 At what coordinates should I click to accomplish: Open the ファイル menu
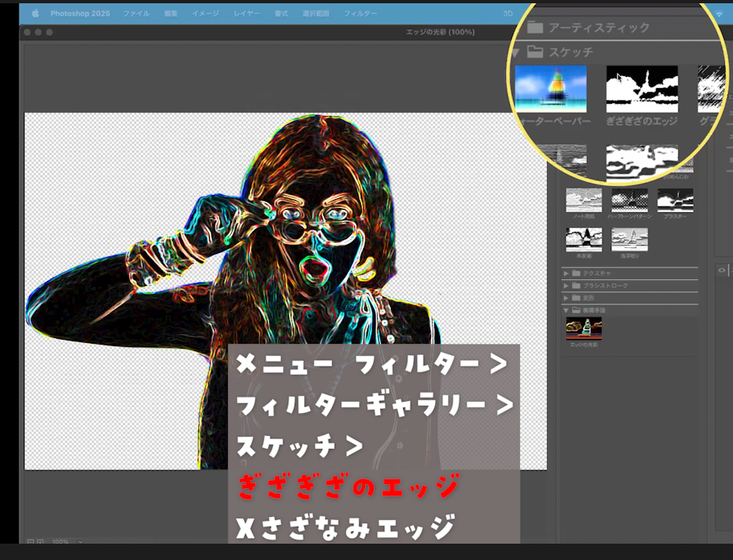(x=136, y=14)
